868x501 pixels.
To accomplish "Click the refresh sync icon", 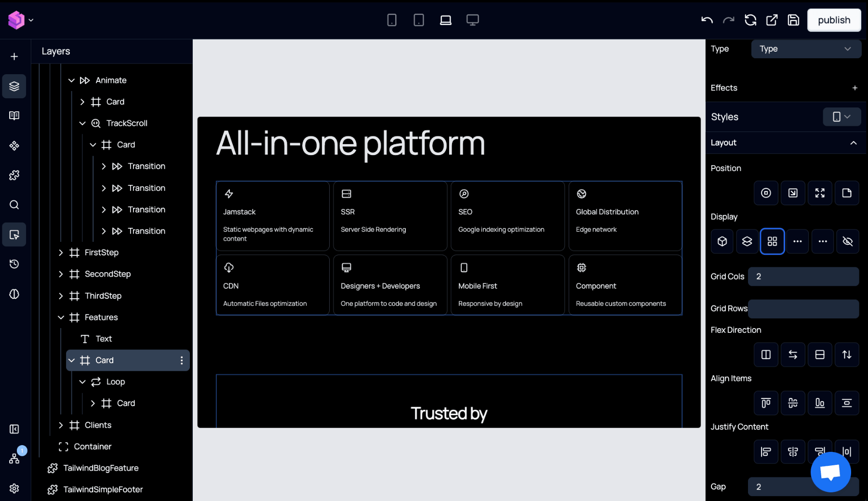I will 750,20.
